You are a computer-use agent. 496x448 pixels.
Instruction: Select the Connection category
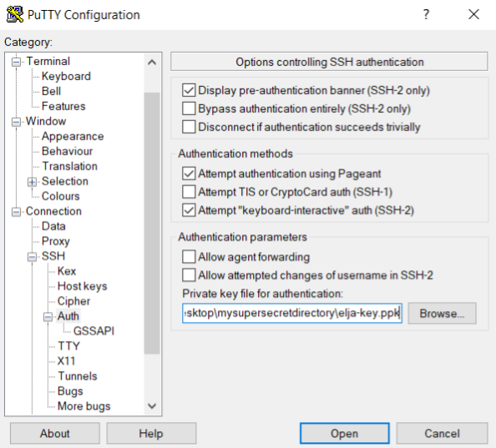(53, 211)
